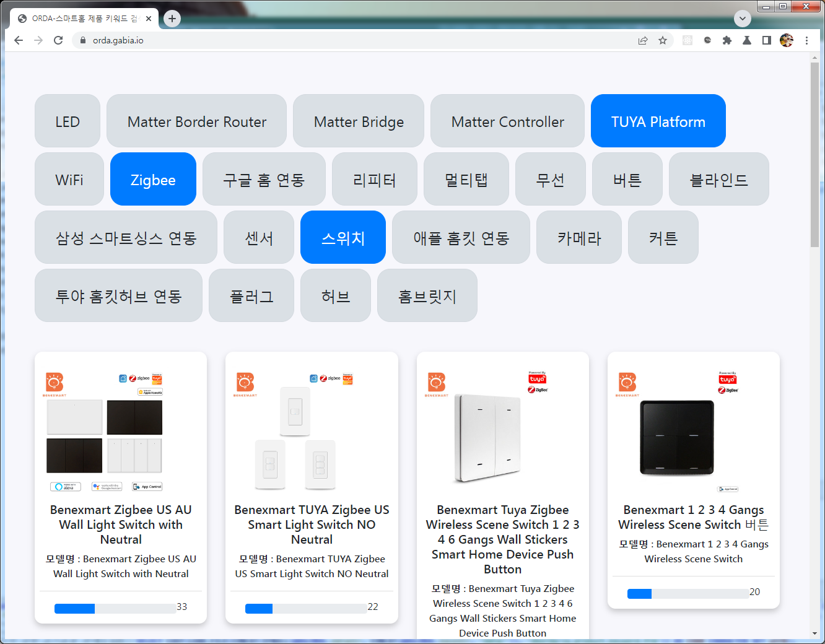The image size is (825, 644).
Task: Deselect the Zigbee filter
Action: 153,179
